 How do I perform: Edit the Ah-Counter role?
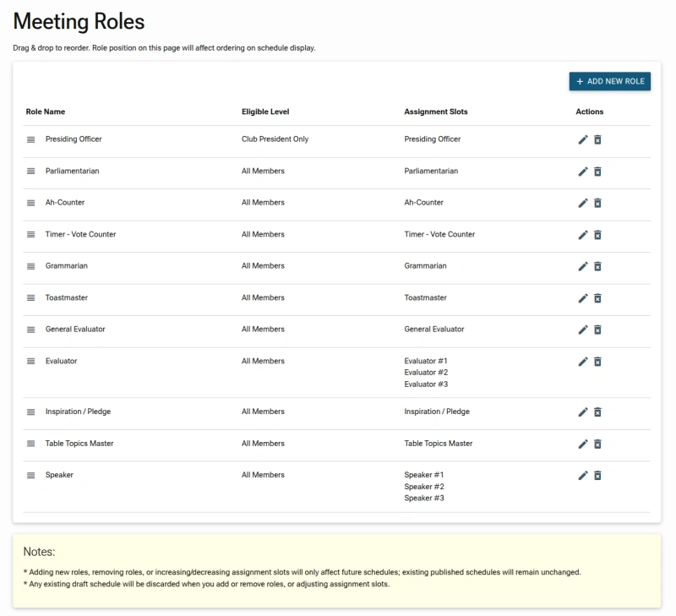pyautogui.click(x=583, y=203)
